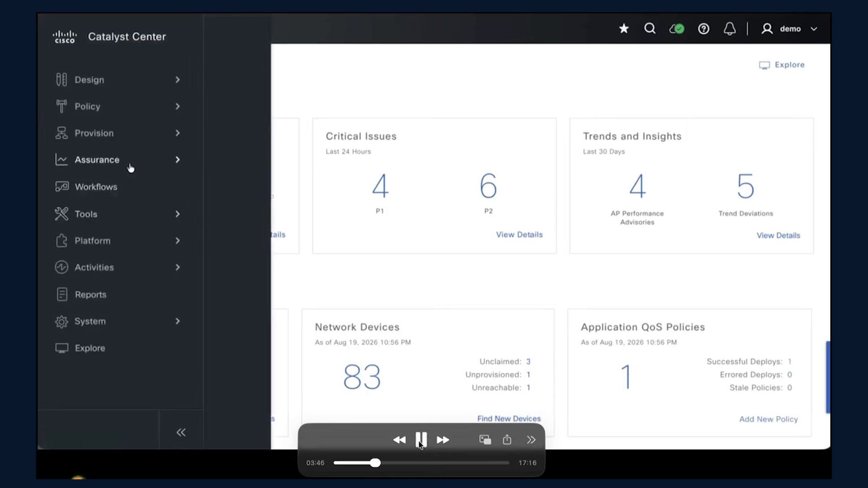Click the System gear icon
Screen dimensions: 868x488
61,321
